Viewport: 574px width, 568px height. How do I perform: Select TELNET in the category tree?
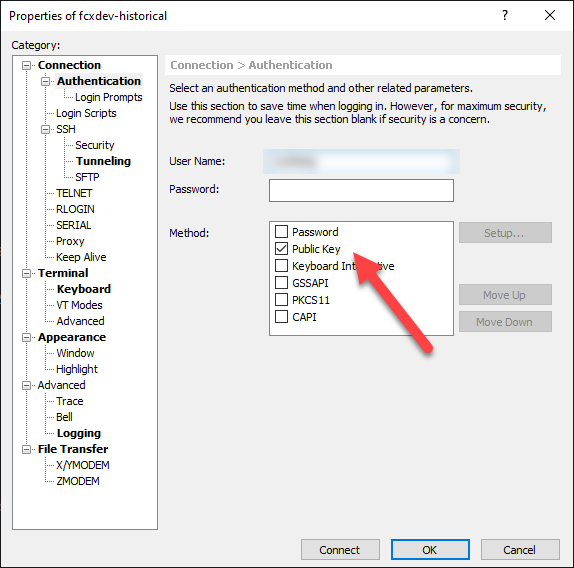74,193
